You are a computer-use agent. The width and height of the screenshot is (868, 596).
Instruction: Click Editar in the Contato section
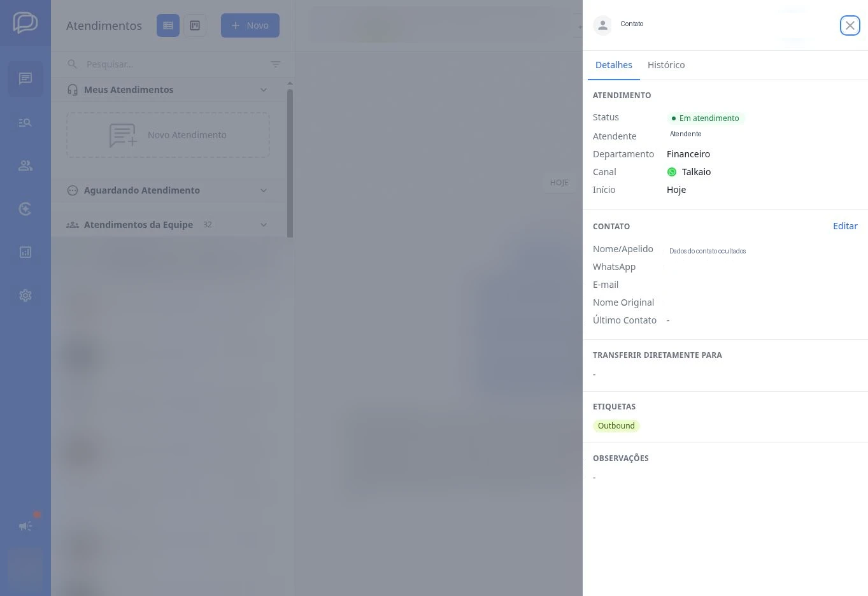coord(845,226)
